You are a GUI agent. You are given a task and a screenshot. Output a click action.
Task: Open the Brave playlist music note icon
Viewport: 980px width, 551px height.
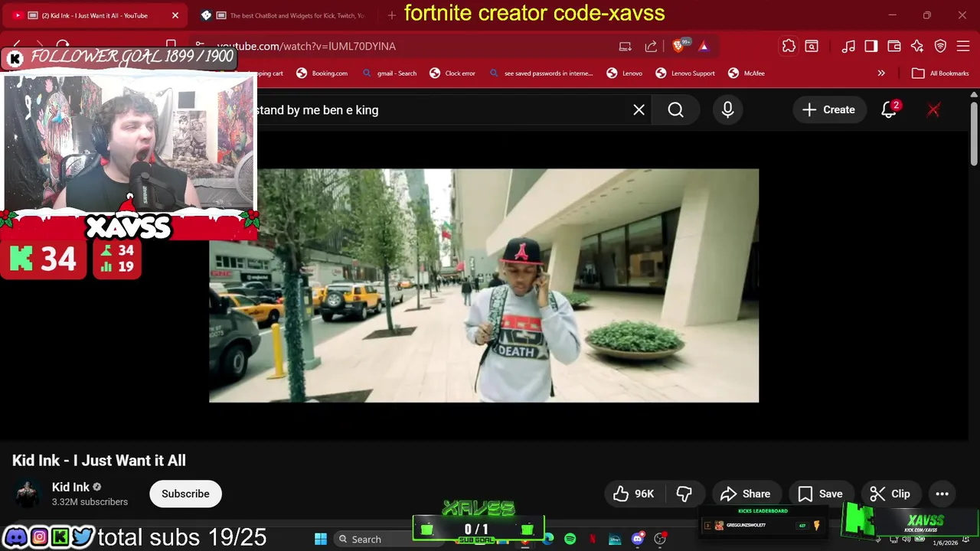coord(848,47)
